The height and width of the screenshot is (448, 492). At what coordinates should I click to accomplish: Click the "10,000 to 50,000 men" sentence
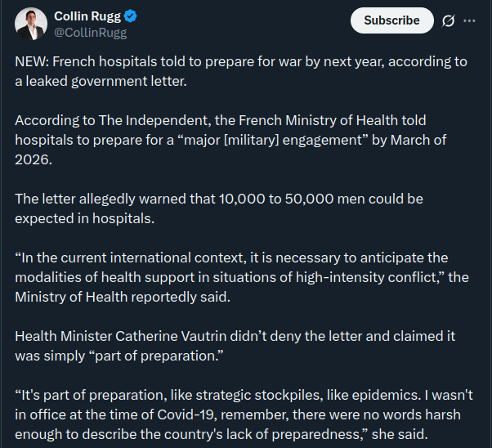point(218,208)
